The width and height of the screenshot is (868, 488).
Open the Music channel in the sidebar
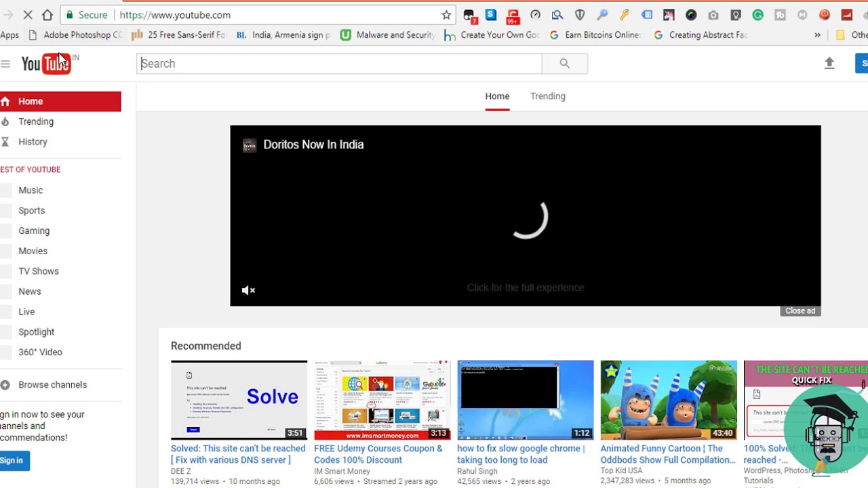click(x=31, y=190)
